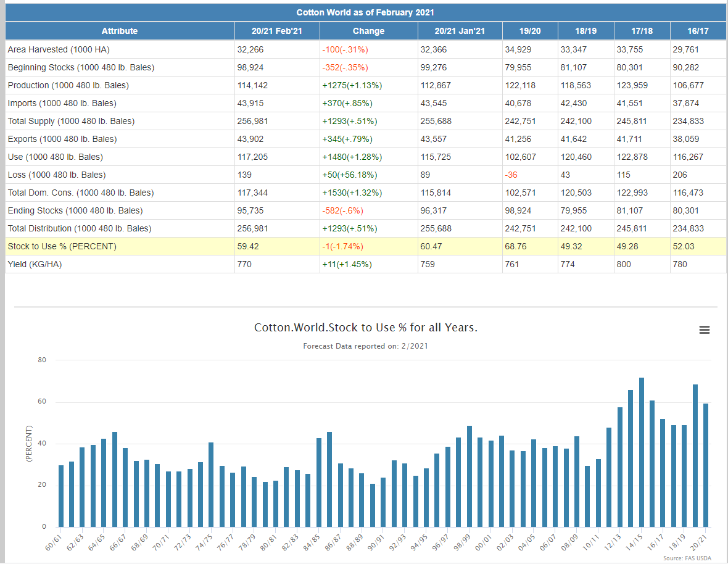Viewport: 728px width, 564px height.
Task: Click the Attribute column header
Action: [120, 31]
